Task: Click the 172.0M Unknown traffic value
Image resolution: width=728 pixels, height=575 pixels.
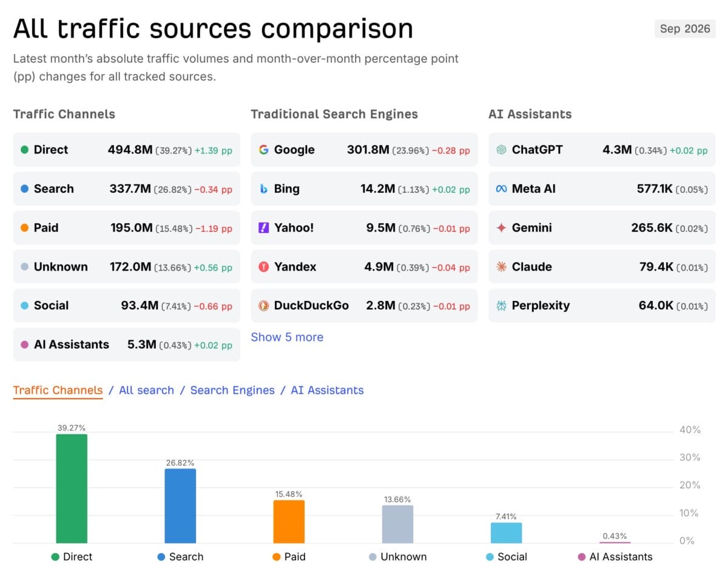Action: pyautogui.click(x=130, y=266)
